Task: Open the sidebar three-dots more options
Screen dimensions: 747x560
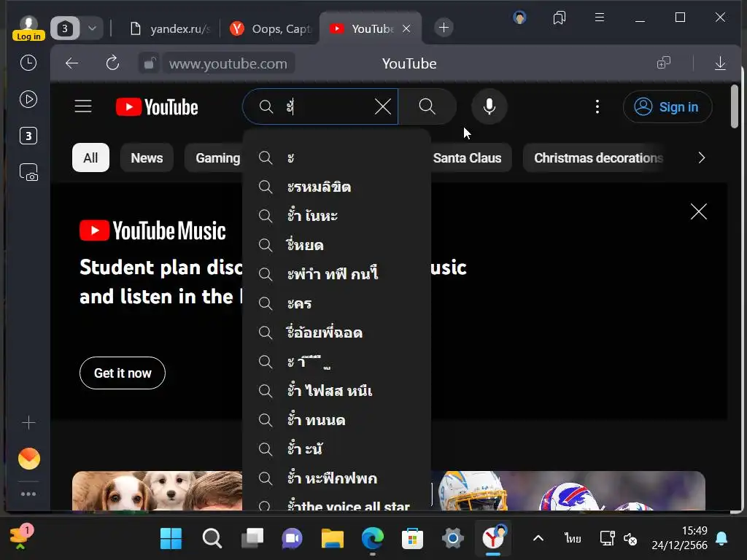Action: 28,494
